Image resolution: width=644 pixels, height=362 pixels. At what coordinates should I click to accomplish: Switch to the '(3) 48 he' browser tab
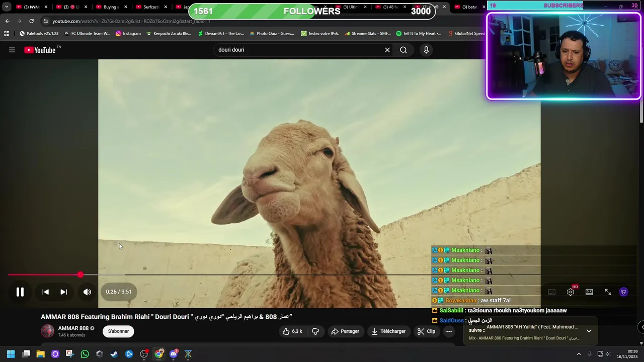[391, 7]
